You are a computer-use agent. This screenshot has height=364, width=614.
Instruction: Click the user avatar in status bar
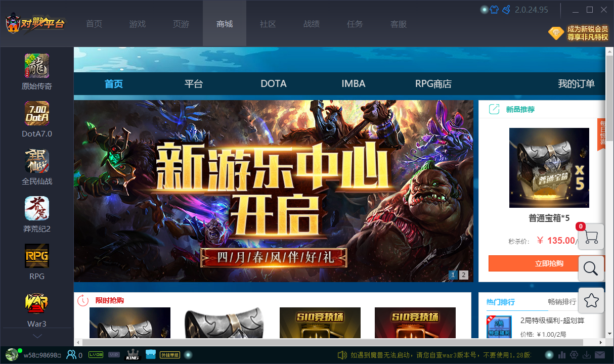(x=12, y=355)
